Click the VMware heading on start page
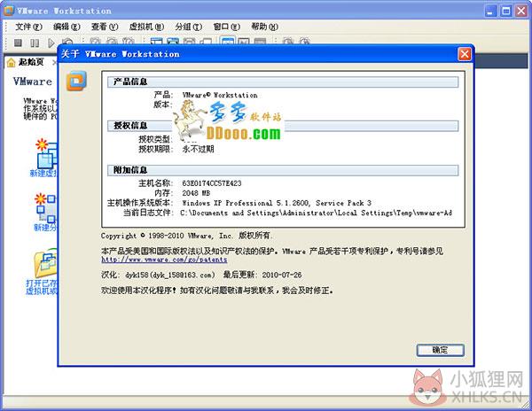The width and height of the screenshot is (532, 411). 33,81
